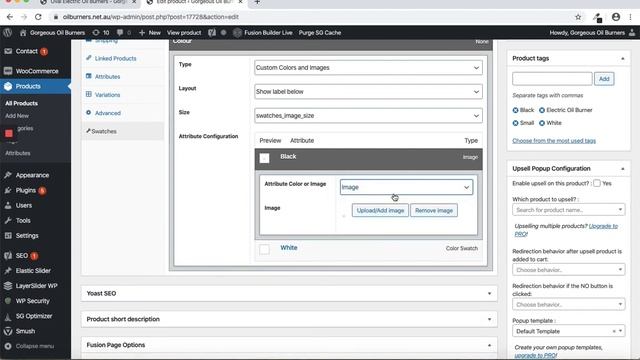This screenshot has height=360, width=640.
Task: Open Smush in the sidebar
Action: tap(25, 331)
